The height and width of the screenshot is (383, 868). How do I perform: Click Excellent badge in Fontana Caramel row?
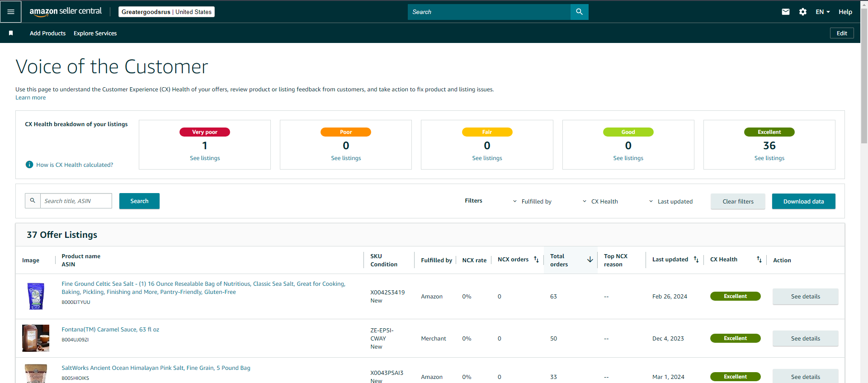(735, 338)
